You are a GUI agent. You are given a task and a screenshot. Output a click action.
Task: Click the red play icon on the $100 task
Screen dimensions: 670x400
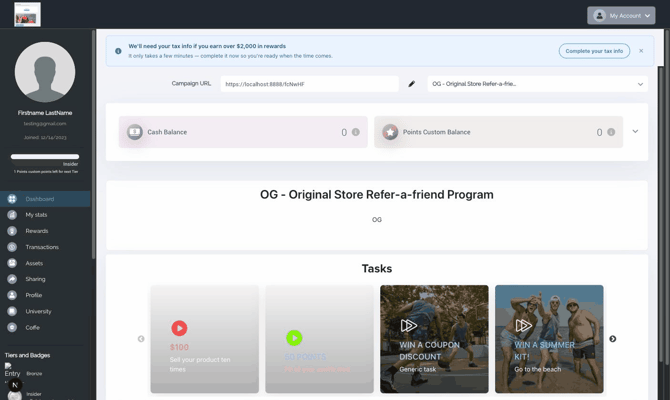(179, 328)
